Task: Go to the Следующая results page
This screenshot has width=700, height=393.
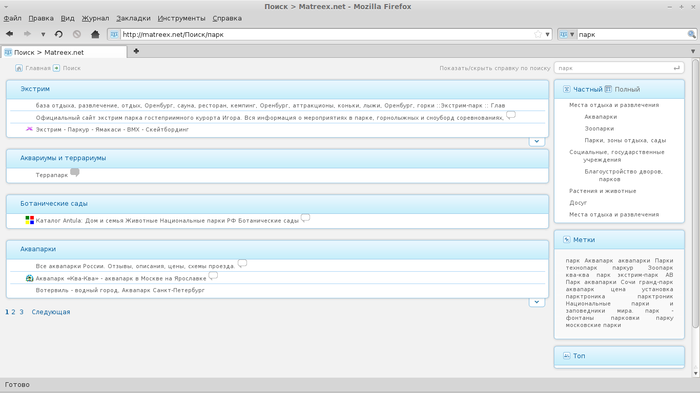Action: click(50, 312)
